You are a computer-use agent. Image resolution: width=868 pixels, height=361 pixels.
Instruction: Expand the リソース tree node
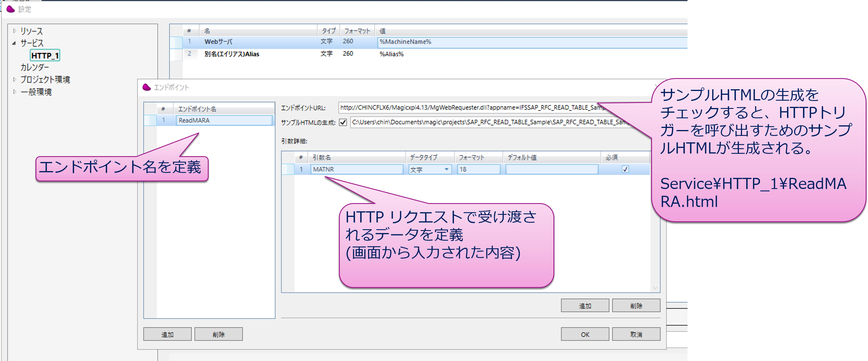14,31
